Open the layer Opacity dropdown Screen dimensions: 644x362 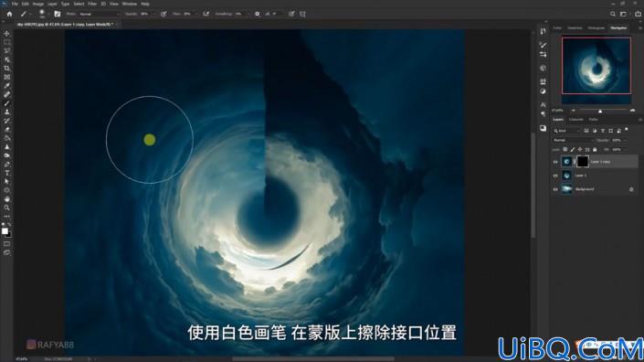626,140
